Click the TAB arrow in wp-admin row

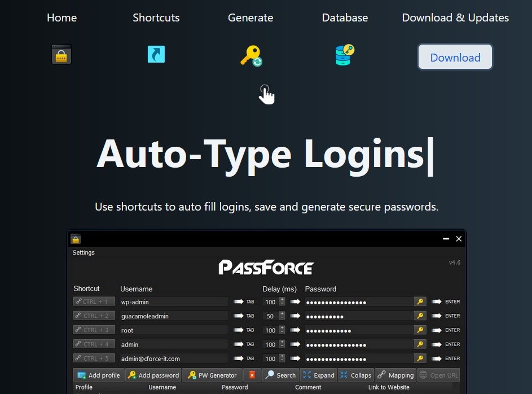[x=239, y=301]
